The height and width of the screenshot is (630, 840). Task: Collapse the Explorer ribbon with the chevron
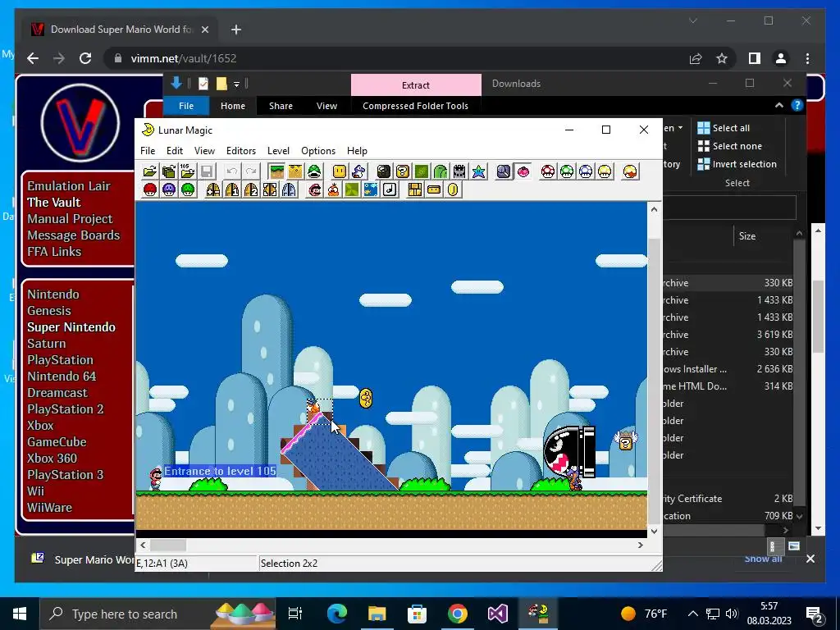pyautogui.click(x=779, y=106)
